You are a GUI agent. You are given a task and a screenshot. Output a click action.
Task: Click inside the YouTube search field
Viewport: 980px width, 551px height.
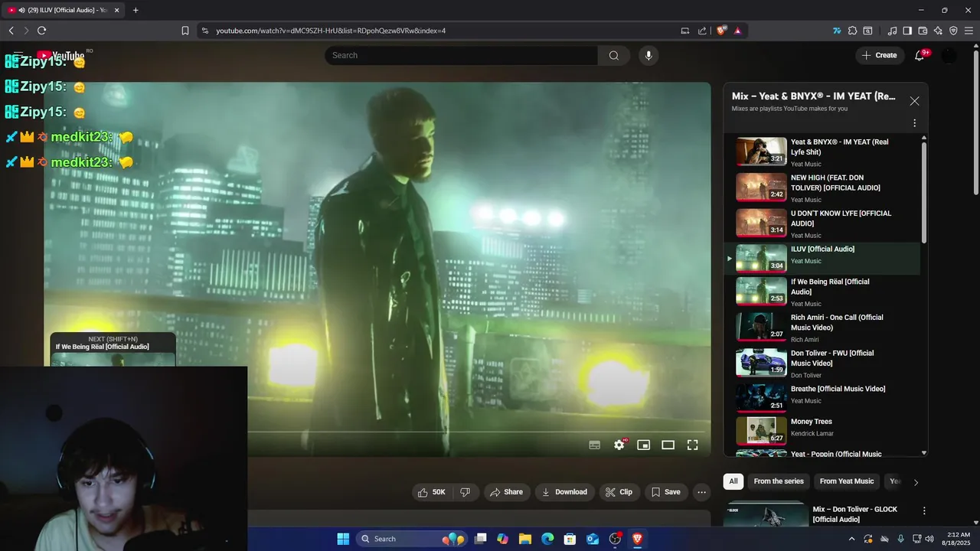pos(461,55)
